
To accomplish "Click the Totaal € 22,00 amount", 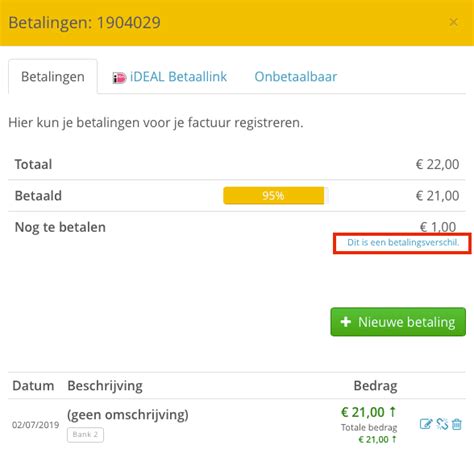I will point(437,164).
